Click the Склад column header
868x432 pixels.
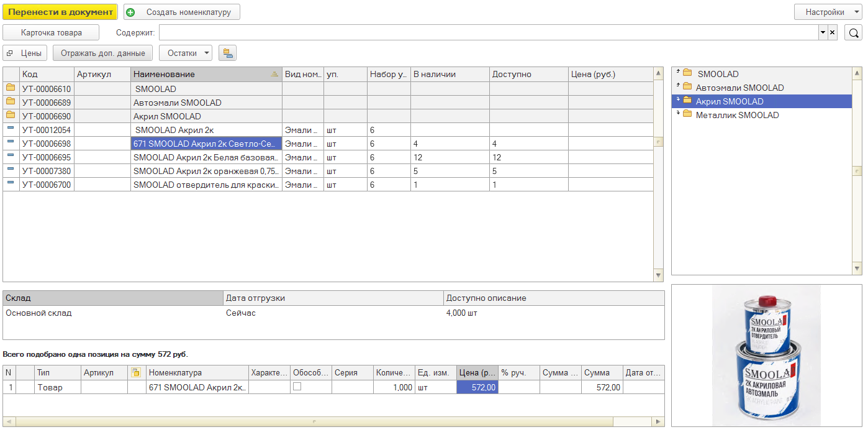pos(113,298)
